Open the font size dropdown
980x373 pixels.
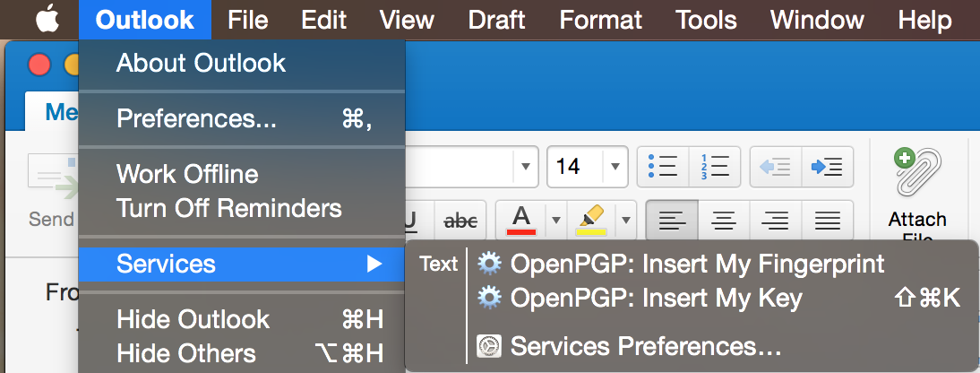tap(615, 167)
